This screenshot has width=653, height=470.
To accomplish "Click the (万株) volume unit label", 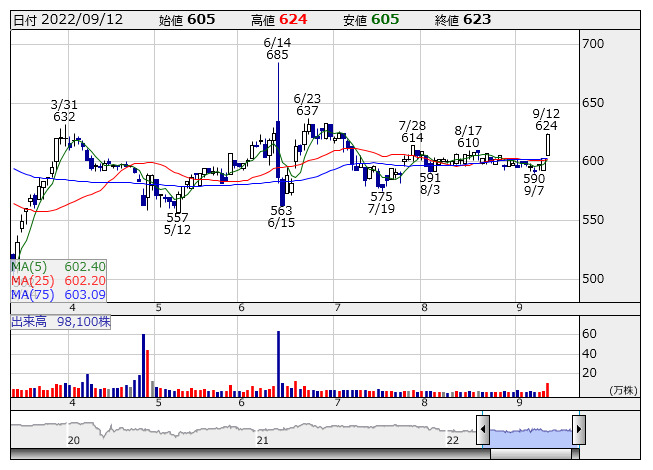I will (623, 390).
